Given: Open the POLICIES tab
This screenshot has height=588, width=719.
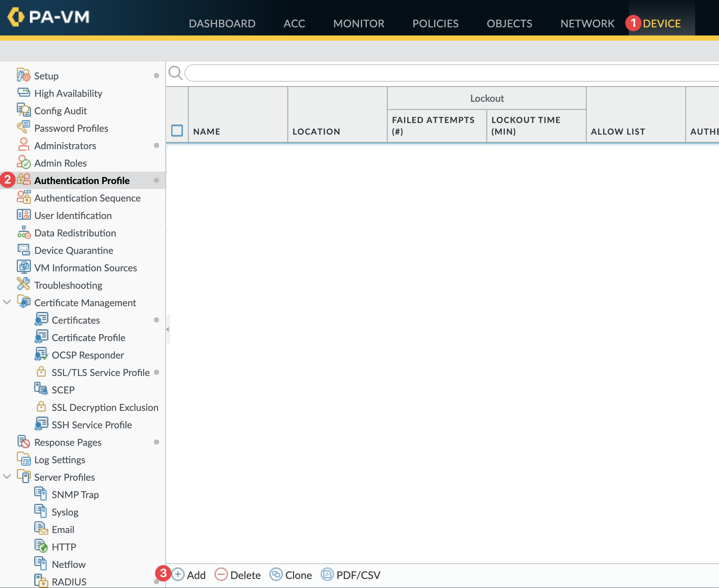Looking at the screenshot, I should (x=435, y=23).
